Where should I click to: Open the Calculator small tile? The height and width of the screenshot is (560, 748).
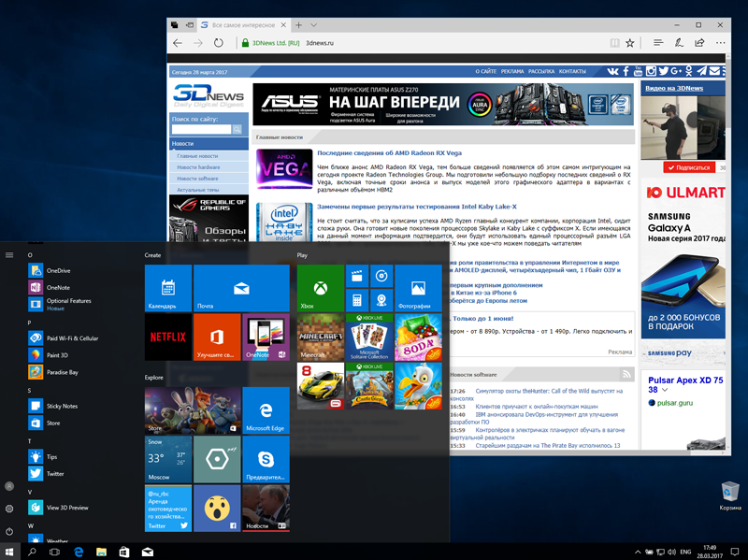pyautogui.click(x=357, y=300)
